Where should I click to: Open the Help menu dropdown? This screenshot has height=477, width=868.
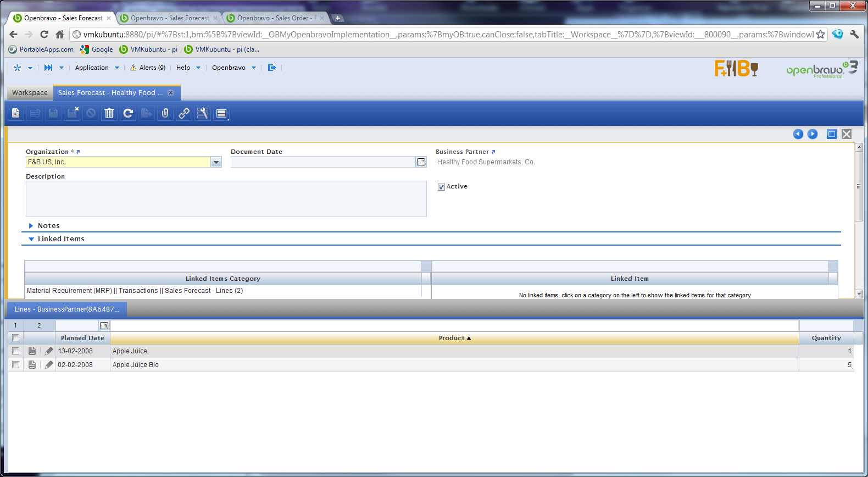point(188,68)
